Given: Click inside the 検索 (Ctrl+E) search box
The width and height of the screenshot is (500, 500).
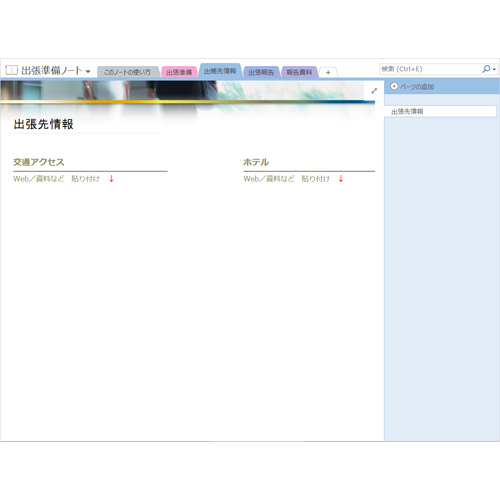Looking at the screenshot, I should tap(430, 69).
